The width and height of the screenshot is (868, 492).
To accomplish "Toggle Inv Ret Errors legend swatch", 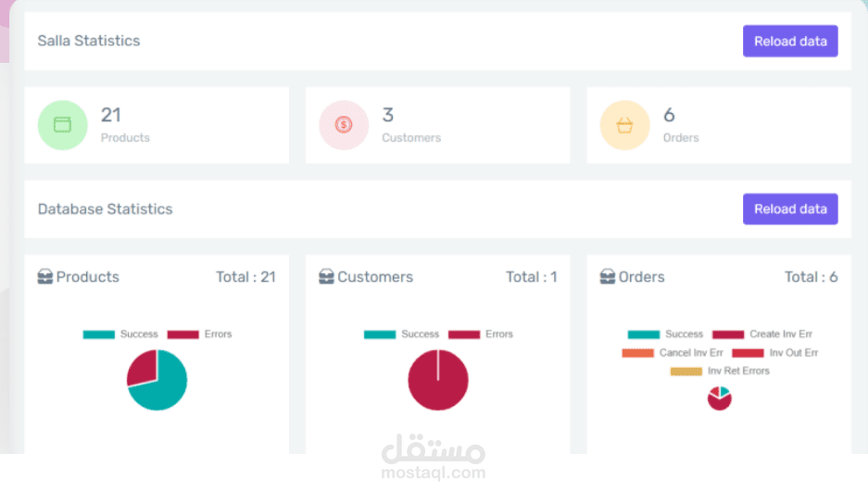I will [686, 371].
